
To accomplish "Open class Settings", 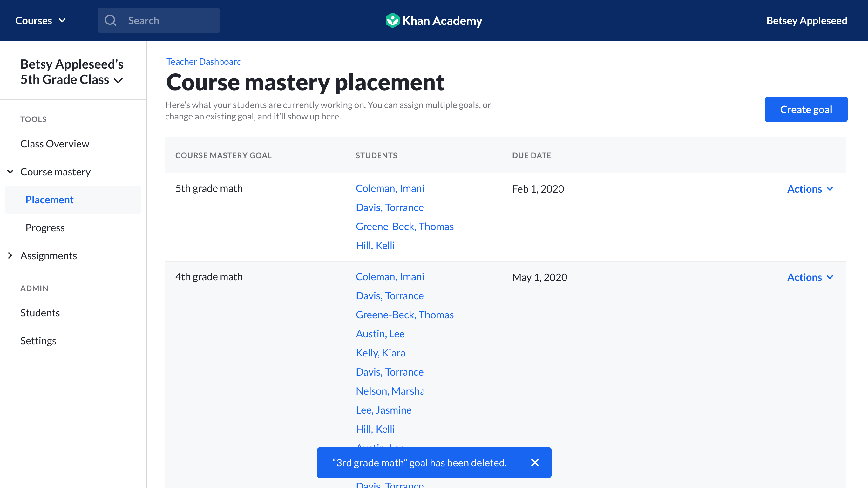I will pyautogui.click(x=38, y=341).
